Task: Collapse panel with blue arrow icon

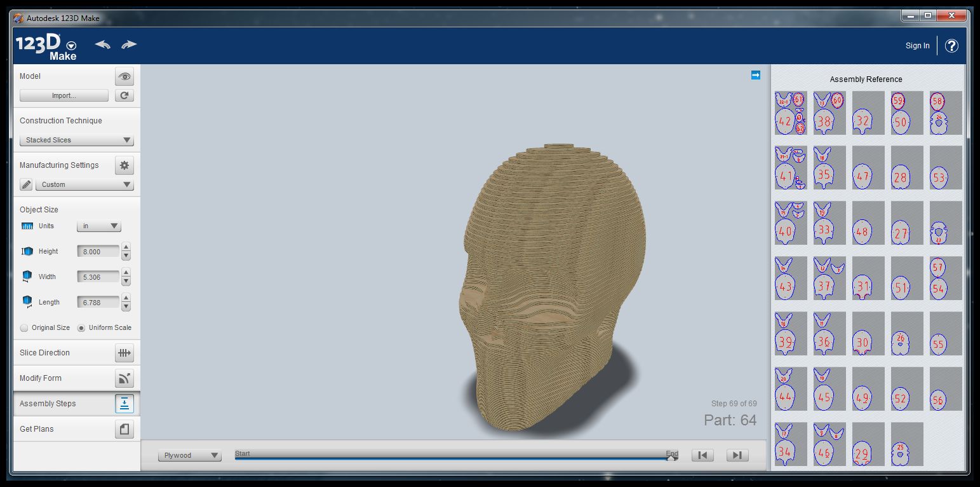Action: [756, 75]
